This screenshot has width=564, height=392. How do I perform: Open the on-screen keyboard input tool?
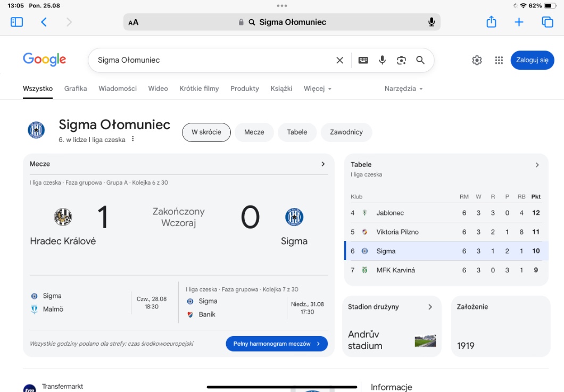[x=363, y=60]
